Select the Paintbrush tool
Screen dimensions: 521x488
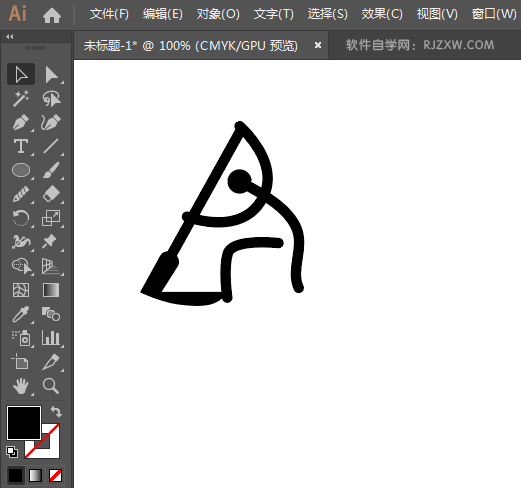(x=52, y=170)
